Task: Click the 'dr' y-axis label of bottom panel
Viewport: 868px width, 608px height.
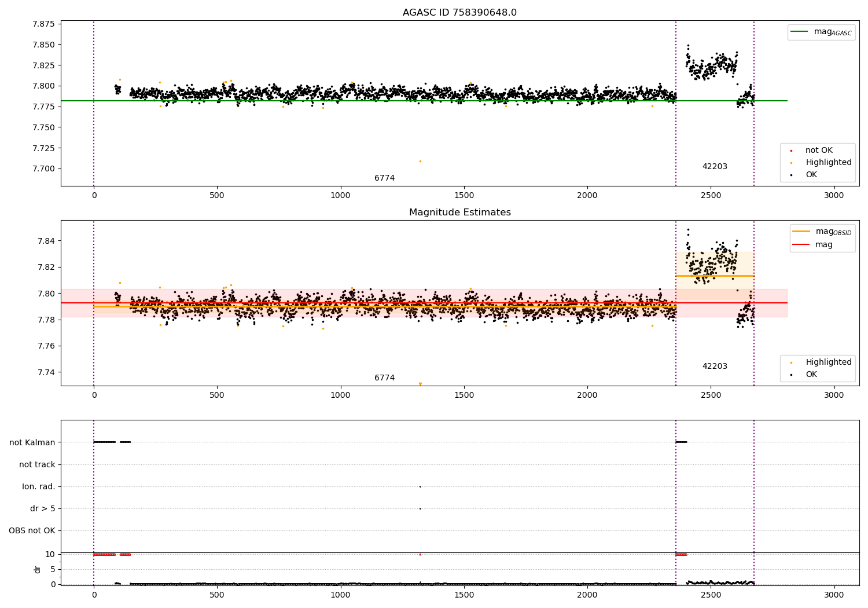Action: click(38, 569)
